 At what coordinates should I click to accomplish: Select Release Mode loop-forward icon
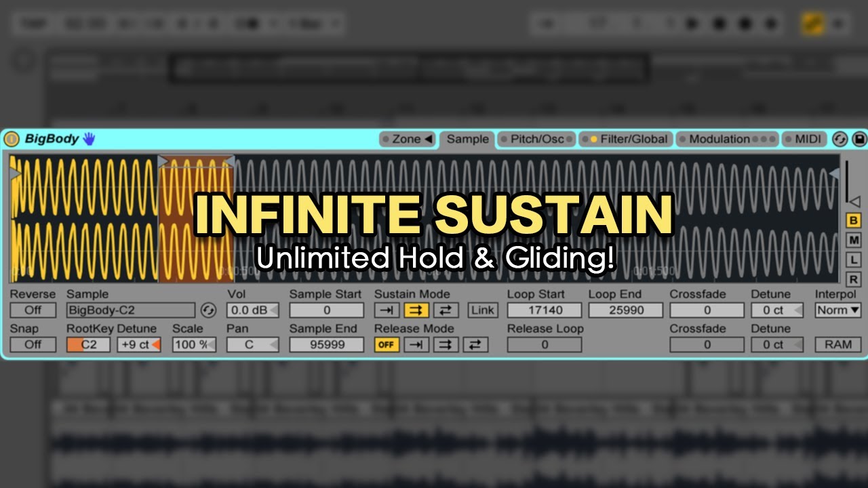[x=446, y=344]
